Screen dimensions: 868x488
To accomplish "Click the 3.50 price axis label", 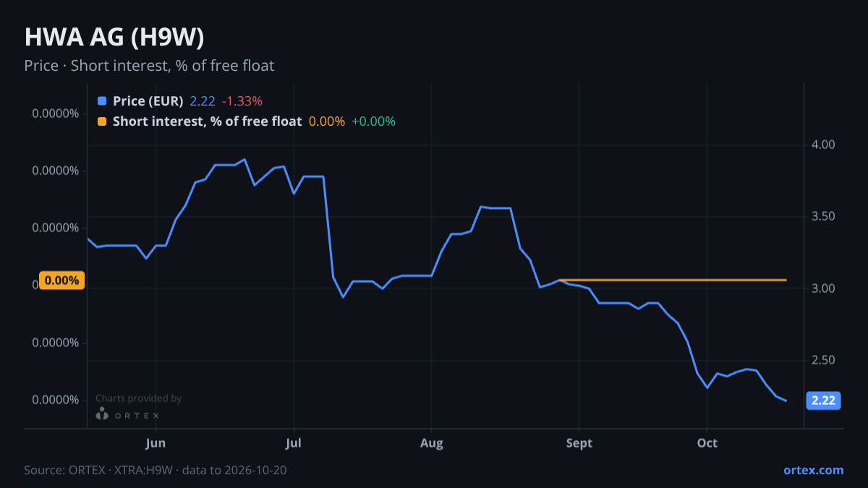I will [x=823, y=217].
